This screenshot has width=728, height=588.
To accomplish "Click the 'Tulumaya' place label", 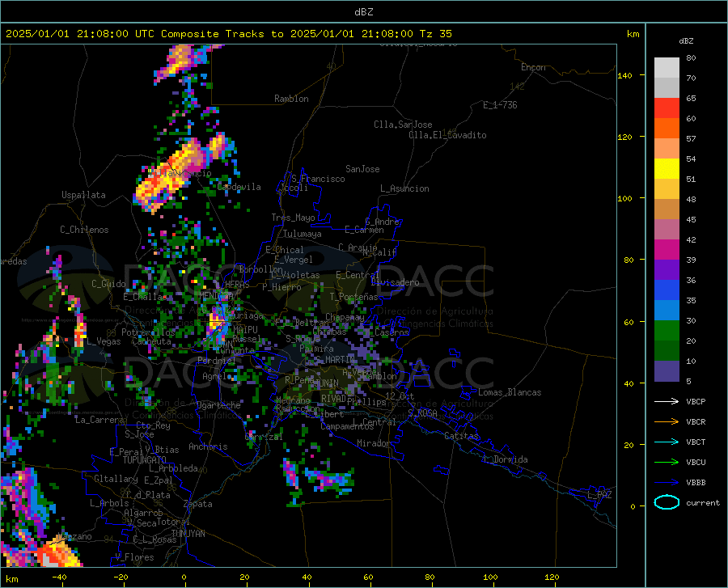I will (x=303, y=234).
